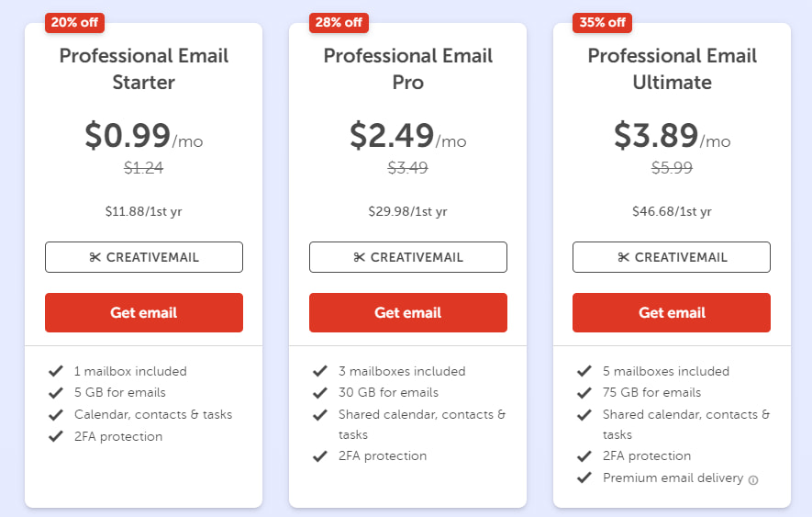Viewport: 812px width, 517px height.
Task: Get email for the Starter plan
Action: tap(144, 312)
